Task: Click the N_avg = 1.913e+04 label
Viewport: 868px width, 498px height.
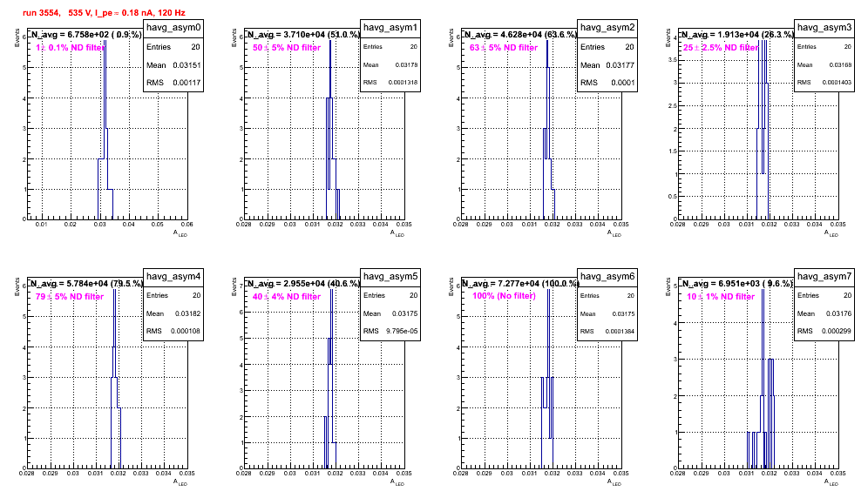Action: [737, 34]
